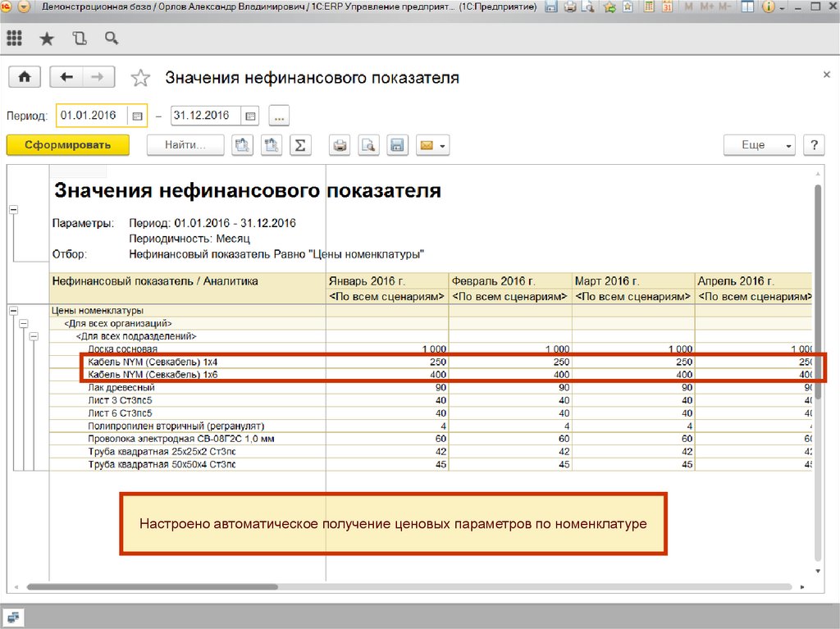Image resolution: width=840 pixels, height=629 pixels.
Task: Save report with floppy disk icon
Action: point(396,145)
